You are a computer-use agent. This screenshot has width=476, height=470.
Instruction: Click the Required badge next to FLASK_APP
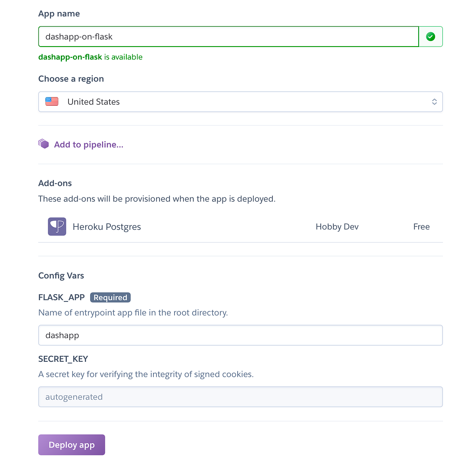click(110, 297)
